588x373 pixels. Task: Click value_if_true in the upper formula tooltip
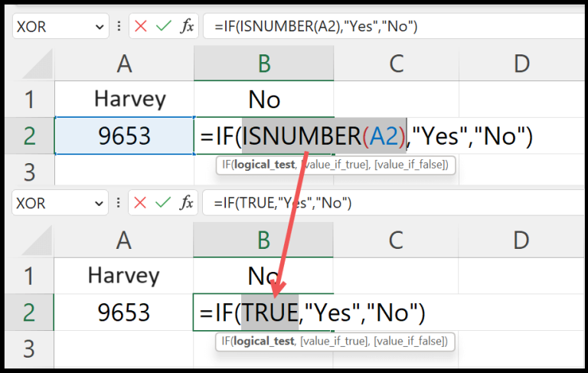click(335, 164)
